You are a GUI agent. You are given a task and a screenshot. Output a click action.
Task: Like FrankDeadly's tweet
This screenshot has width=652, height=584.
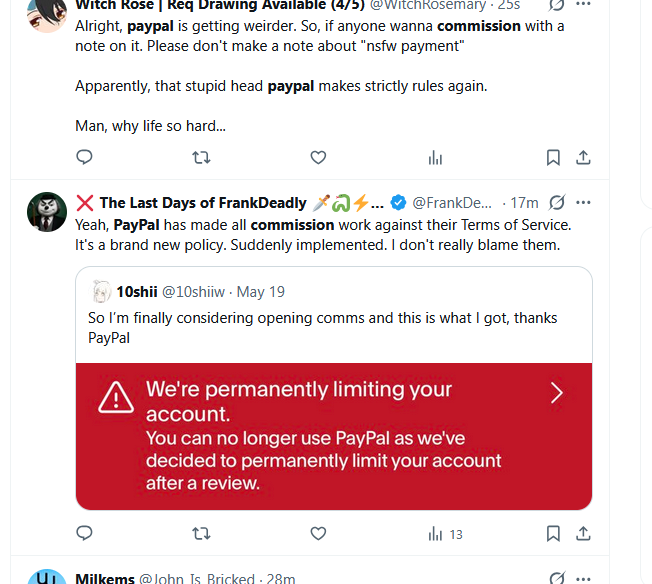(319, 533)
